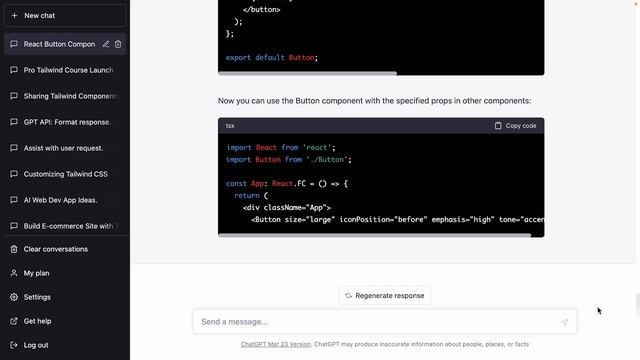Click external link icon beside Get help
Viewport: 640px width, 360px height.
coord(14,321)
